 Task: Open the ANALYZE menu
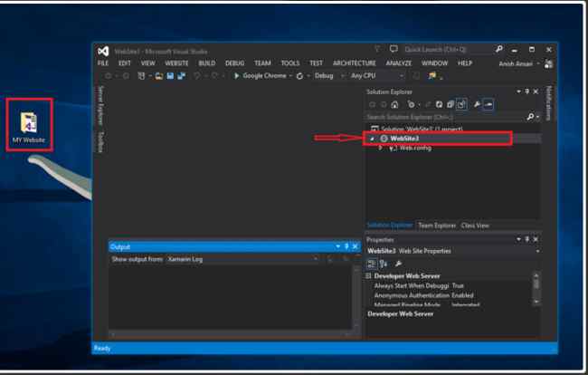coord(399,63)
